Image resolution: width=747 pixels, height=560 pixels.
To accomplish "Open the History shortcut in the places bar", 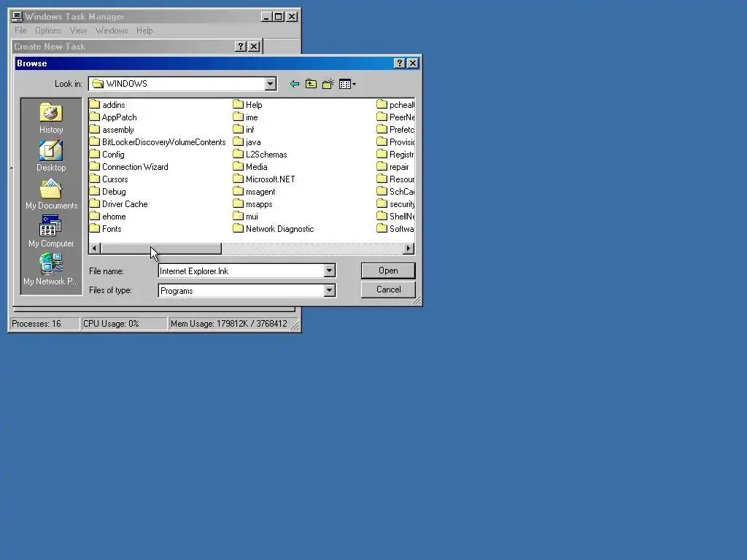I will pyautogui.click(x=51, y=119).
